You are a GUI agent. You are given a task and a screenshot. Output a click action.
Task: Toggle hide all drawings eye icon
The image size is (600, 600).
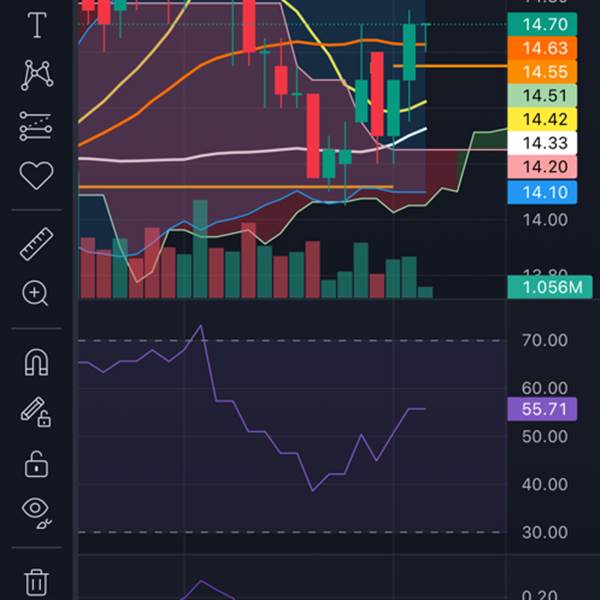tap(37, 513)
